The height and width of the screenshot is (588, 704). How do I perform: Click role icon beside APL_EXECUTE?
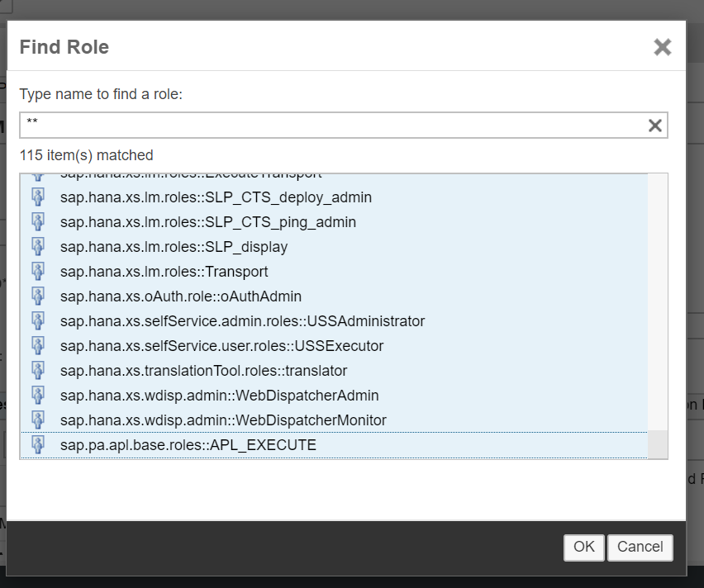tap(38, 444)
